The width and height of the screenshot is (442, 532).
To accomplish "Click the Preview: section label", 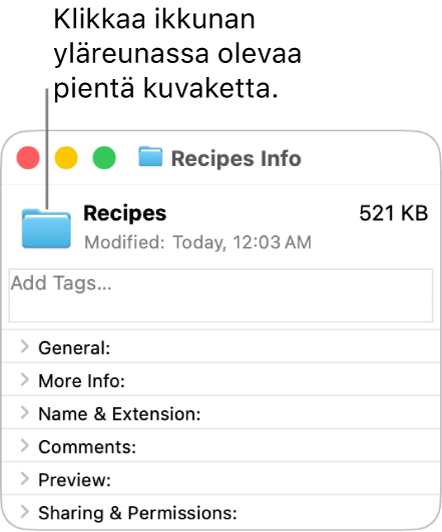I will pyautogui.click(x=75, y=480).
